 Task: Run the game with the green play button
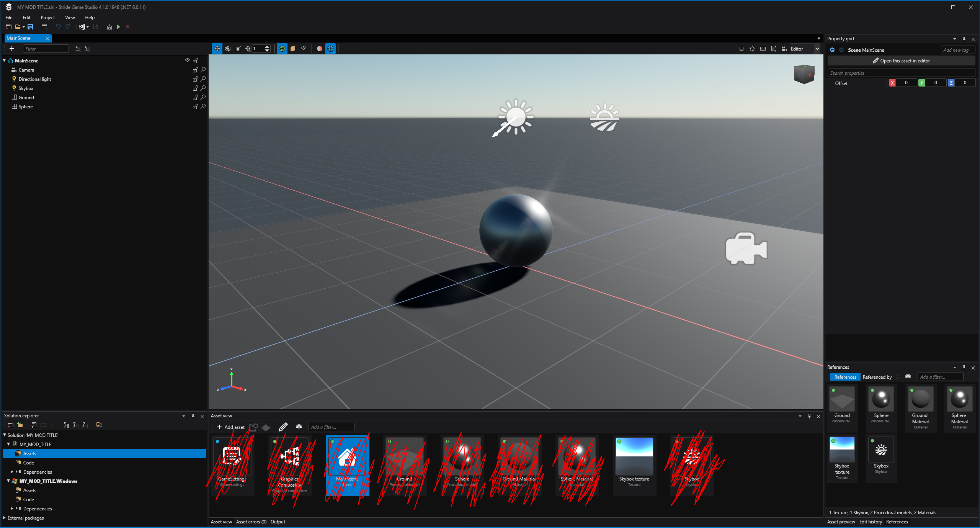coord(119,27)
